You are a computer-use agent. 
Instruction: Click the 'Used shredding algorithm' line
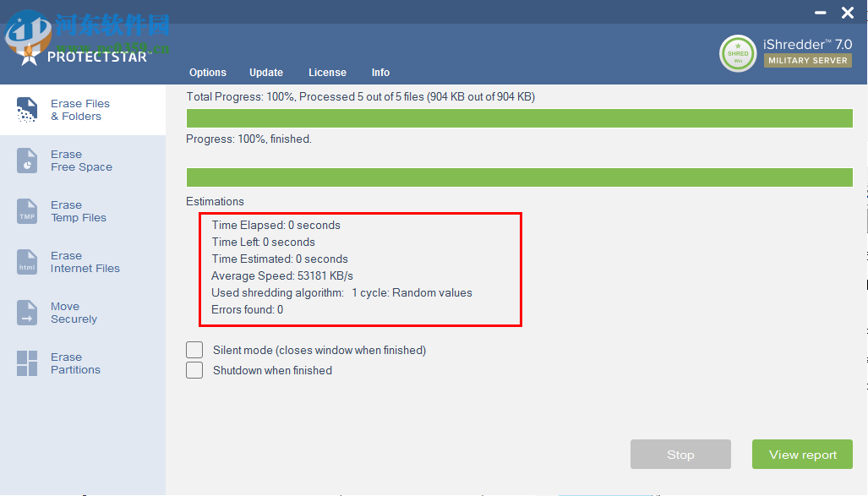click(341, 293)
